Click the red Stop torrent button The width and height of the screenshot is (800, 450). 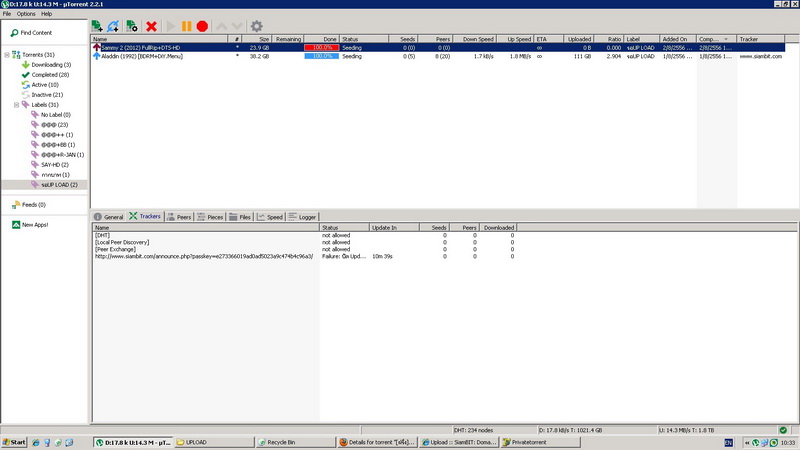pyautogui.click(x=203, y=26)
